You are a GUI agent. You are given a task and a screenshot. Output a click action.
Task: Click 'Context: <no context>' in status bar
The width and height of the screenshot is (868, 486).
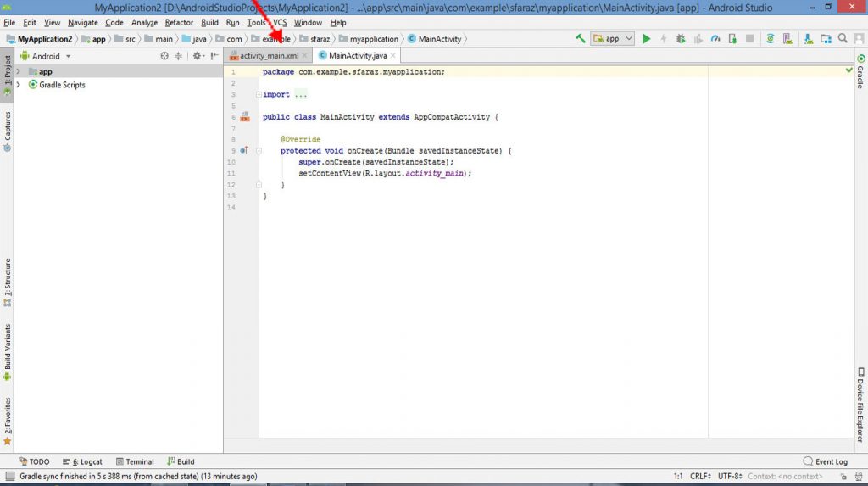785,477
